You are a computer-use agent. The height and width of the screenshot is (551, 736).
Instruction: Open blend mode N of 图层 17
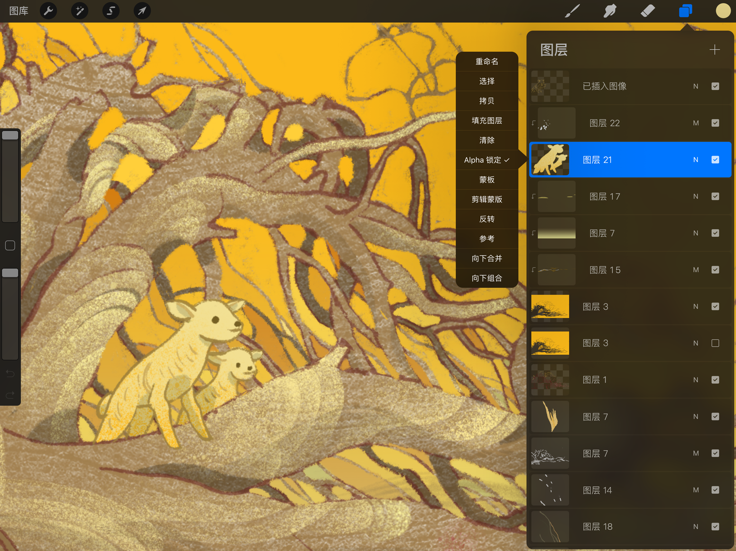pos(696,196)
